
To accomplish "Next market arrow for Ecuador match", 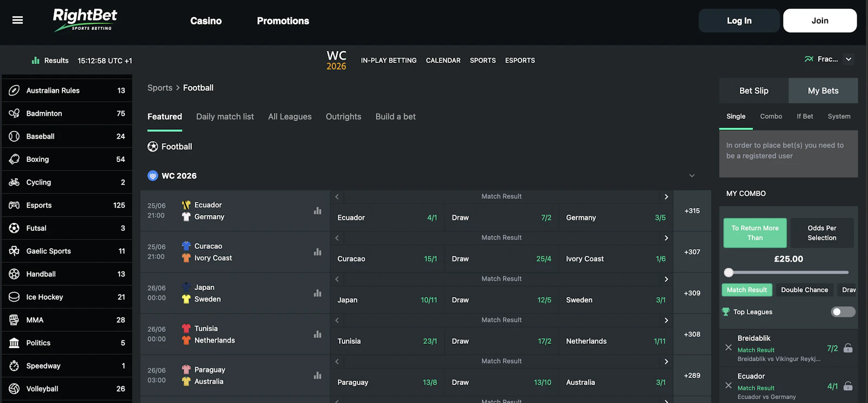I will 666,197.
